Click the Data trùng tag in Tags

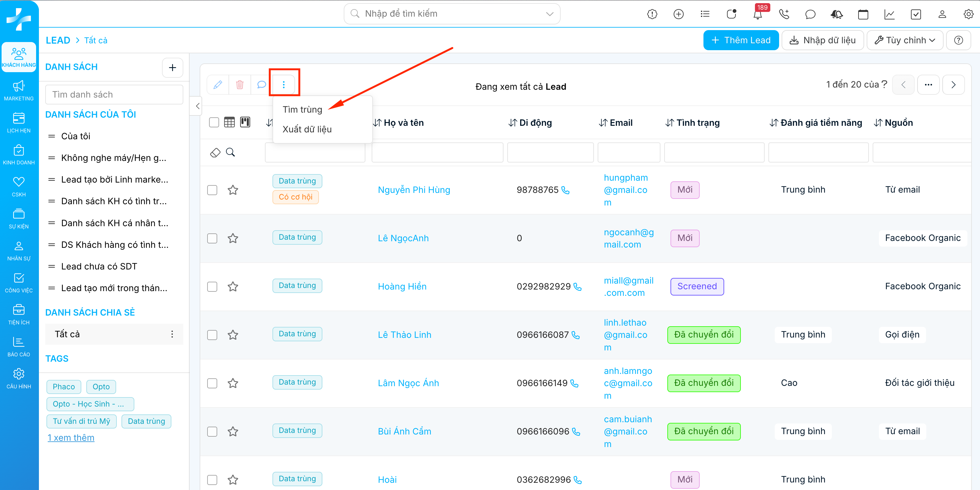point(146,421)
